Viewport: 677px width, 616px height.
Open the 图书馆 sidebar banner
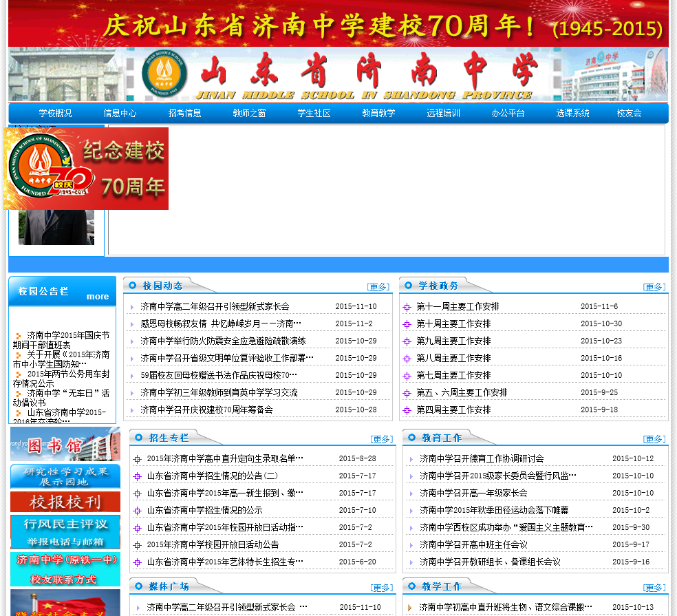click(x=65, y=444)
